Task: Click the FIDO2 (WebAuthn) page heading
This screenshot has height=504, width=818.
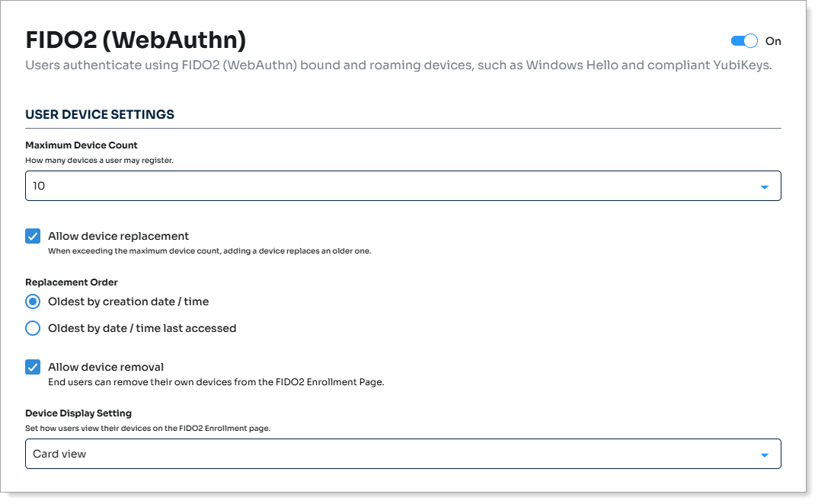Action: tap(136, 40)
